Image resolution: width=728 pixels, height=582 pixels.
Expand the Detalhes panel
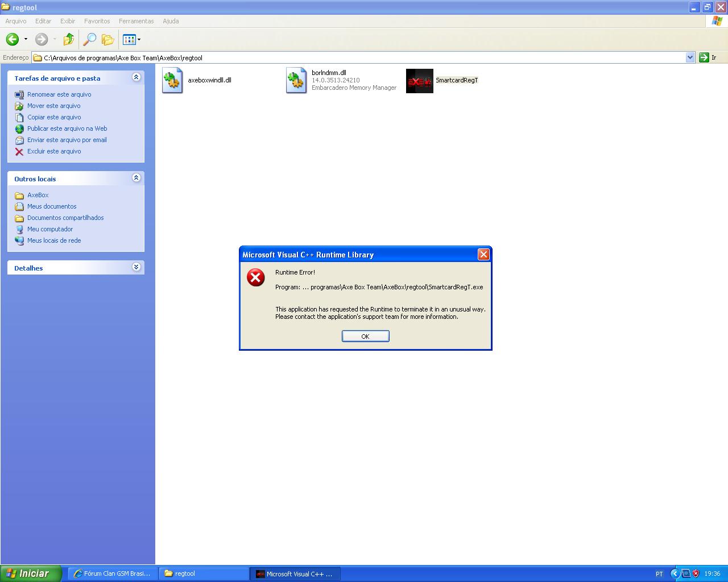[136, 267]
